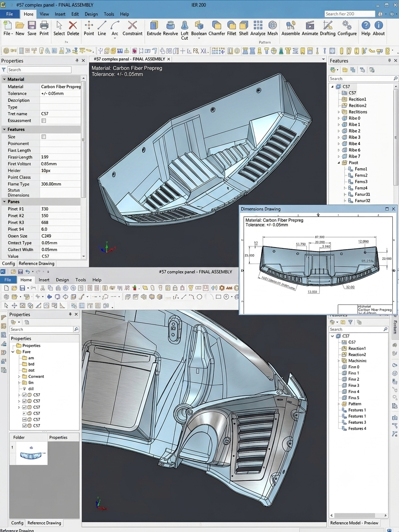399x532 pixels.
Task: Expand the Conwant folder node
Action: (x=19, y=377)
